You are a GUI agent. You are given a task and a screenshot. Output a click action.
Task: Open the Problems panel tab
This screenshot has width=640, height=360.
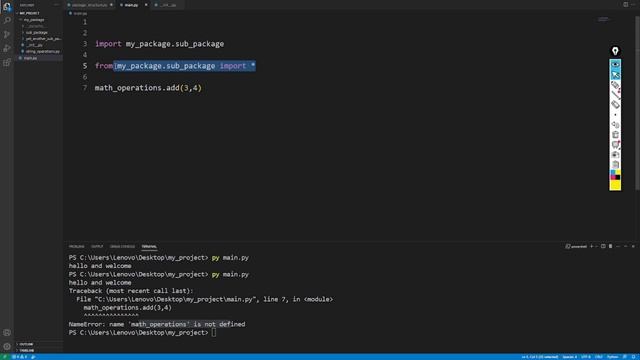76,247
